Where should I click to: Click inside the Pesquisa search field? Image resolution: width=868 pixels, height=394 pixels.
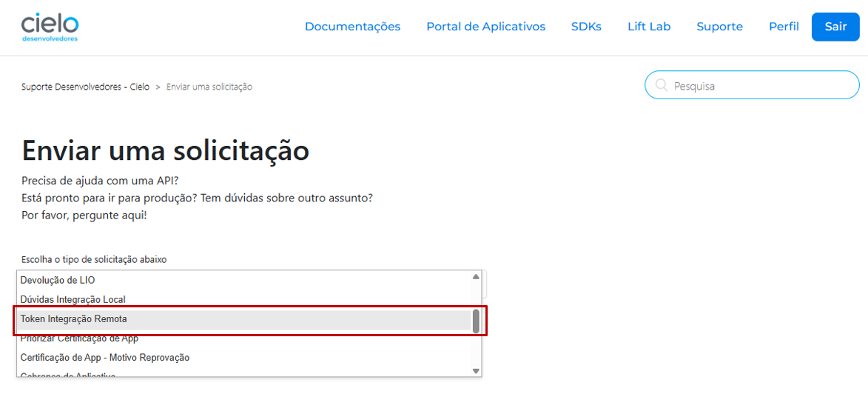coord(752,85)
